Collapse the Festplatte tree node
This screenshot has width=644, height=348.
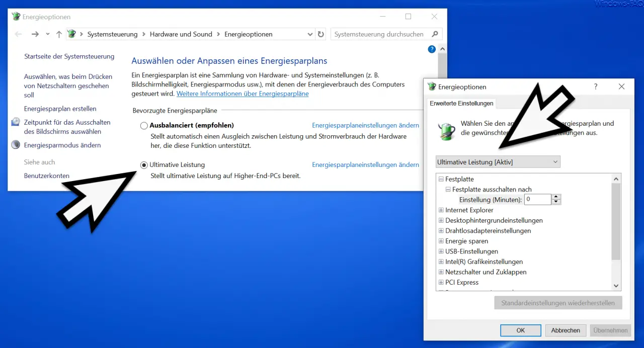[441, 179]
